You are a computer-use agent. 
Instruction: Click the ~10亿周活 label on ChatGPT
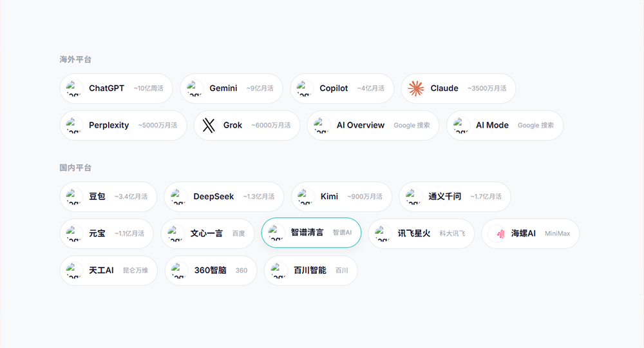[148, 88]
